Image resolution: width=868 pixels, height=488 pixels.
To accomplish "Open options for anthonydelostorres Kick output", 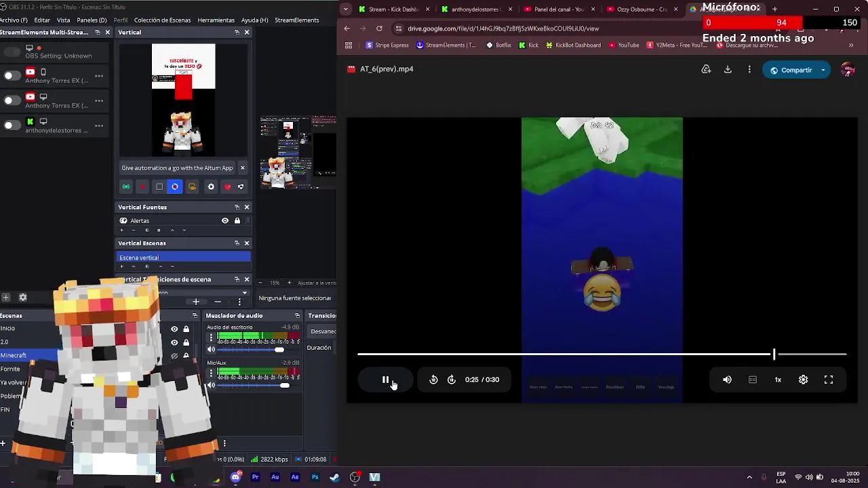I will click(99, 125).
